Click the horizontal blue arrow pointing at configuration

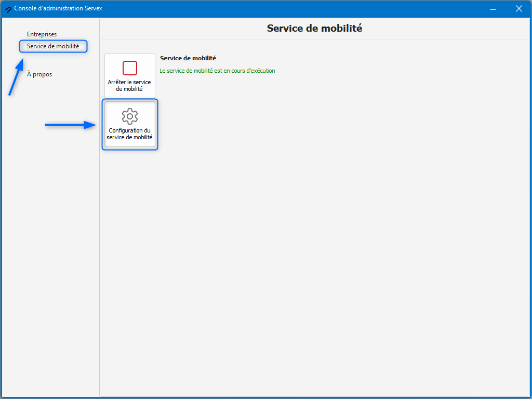click(x=70, y=125)
